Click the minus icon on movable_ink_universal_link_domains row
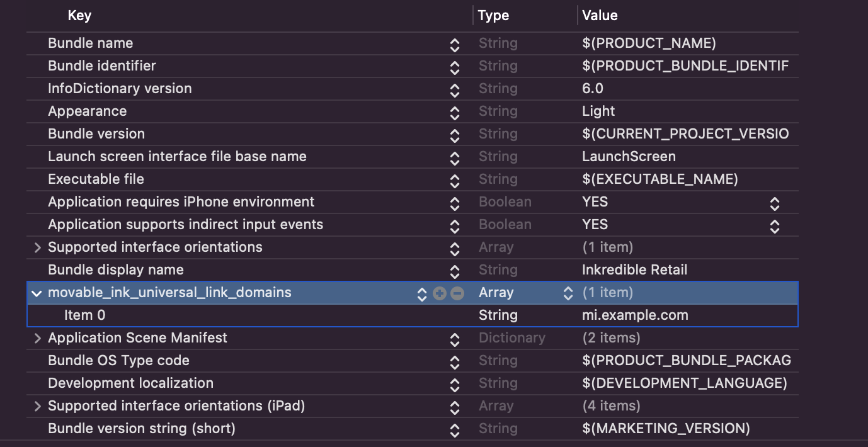Screen dimensions: 868x447 pyautogui.click(x=457, y=293)
